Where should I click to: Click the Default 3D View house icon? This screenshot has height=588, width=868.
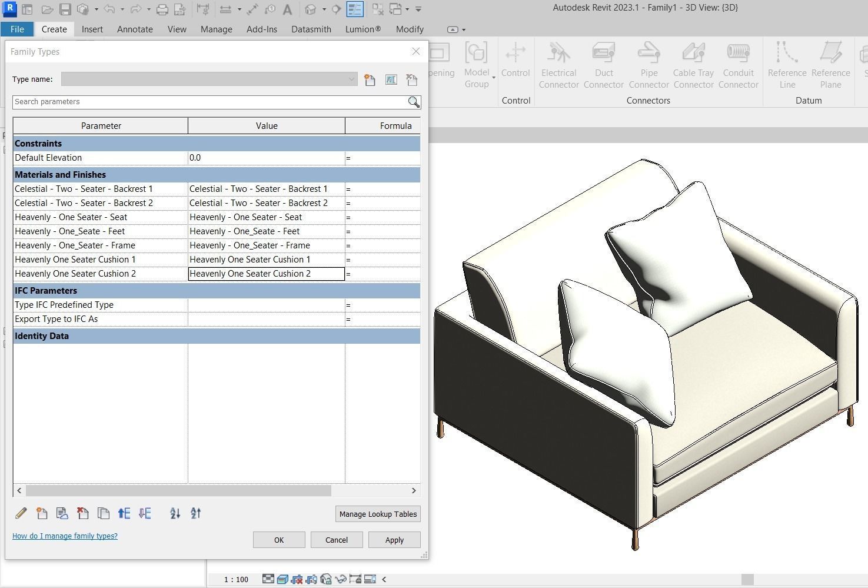[x=311, y=9]
